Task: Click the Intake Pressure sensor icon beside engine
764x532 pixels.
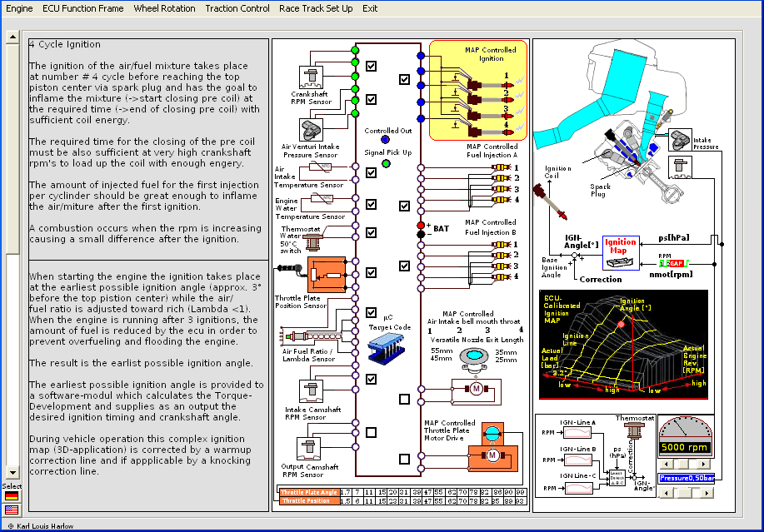Action: pos(679,140)
